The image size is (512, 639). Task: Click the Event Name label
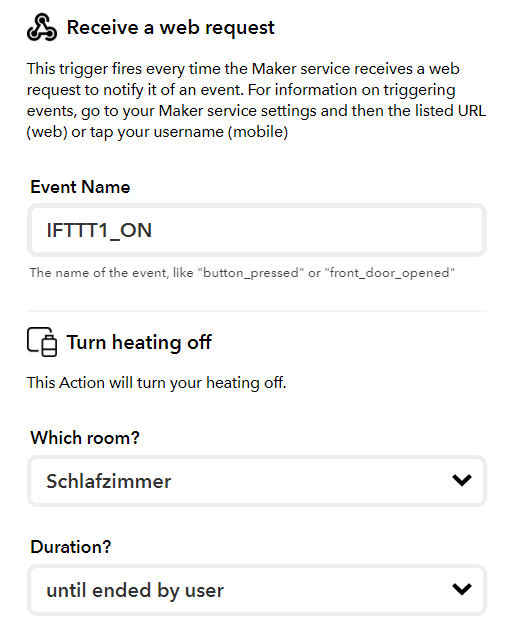coord(80,187)
